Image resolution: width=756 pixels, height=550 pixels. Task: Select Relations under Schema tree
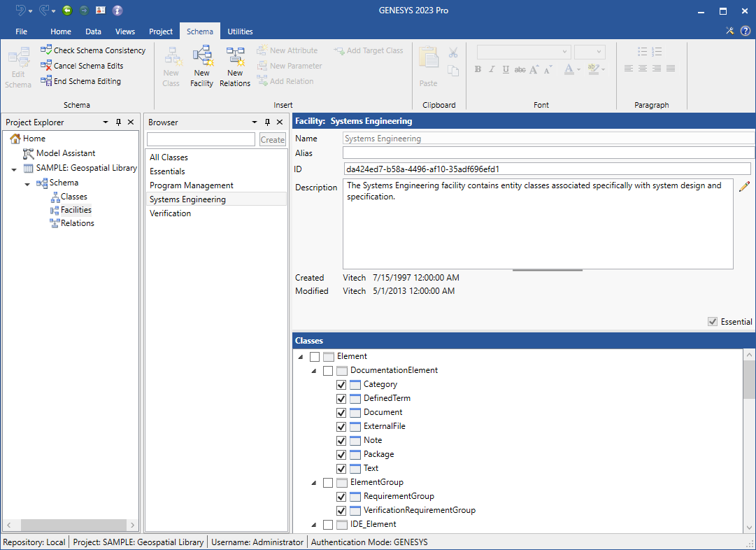pyautogui.click(x=72, y=223)
